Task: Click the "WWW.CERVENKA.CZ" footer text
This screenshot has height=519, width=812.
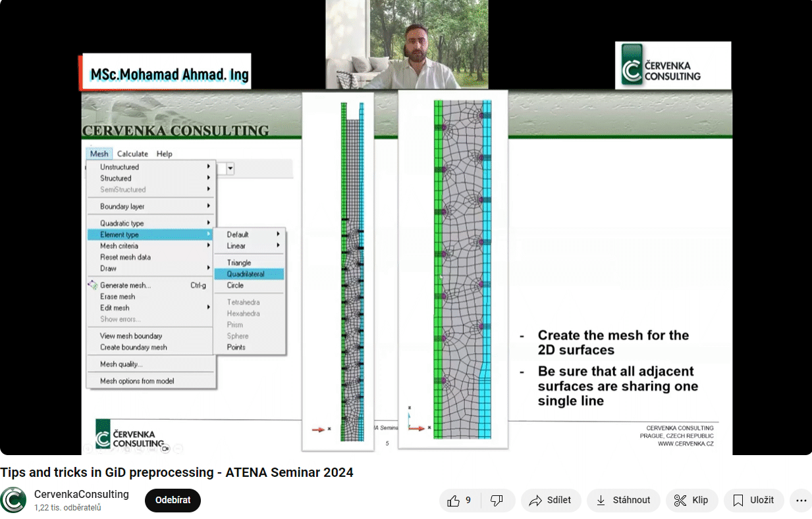Action: click(686, 444)
